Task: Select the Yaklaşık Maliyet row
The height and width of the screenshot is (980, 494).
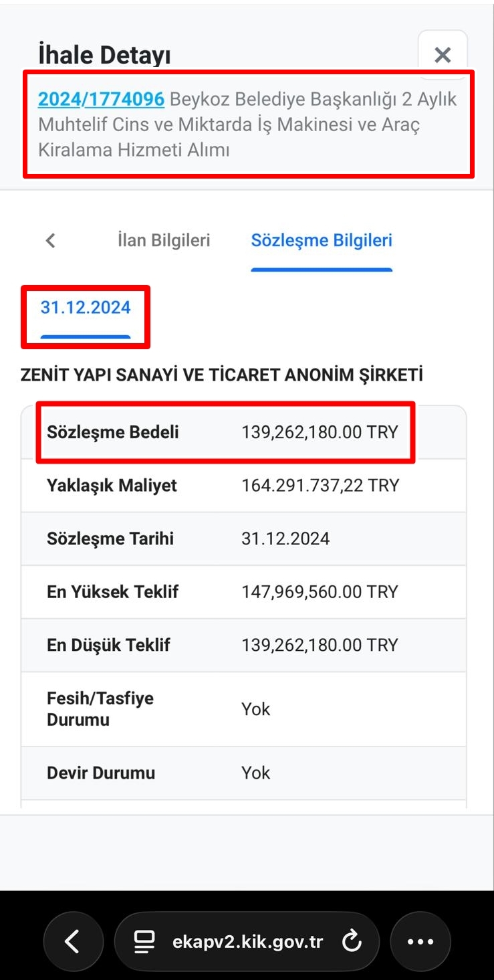Action: pos(243,486)
